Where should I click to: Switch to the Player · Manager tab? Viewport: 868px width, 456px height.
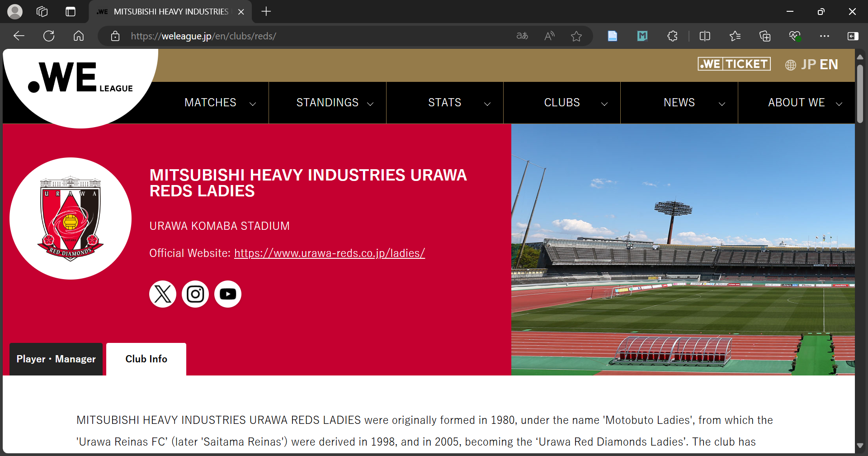coord(56,359)
